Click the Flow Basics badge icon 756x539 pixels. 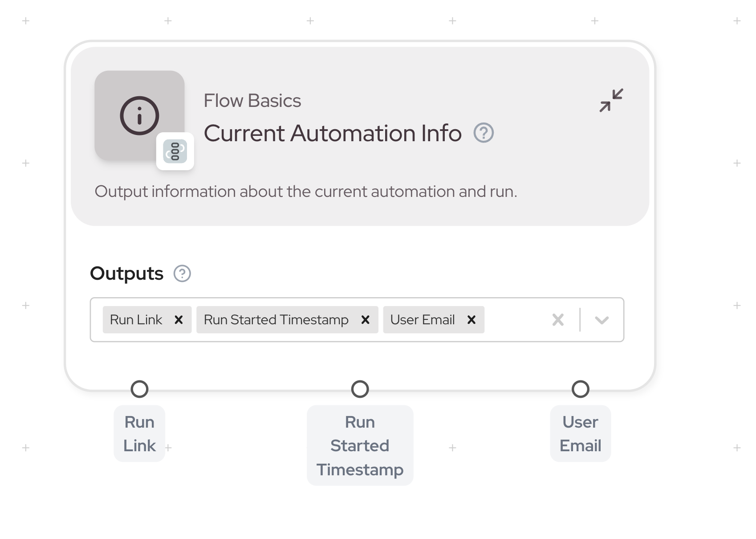click(175, 151)
